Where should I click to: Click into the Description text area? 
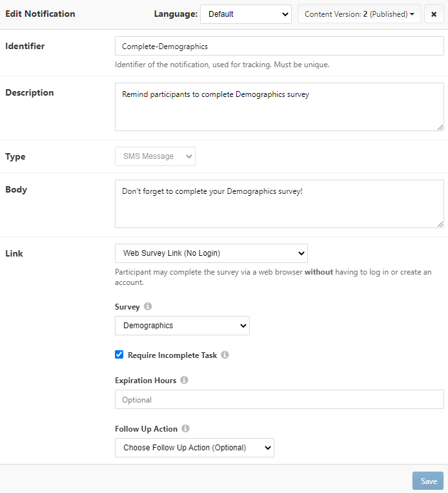279,107
